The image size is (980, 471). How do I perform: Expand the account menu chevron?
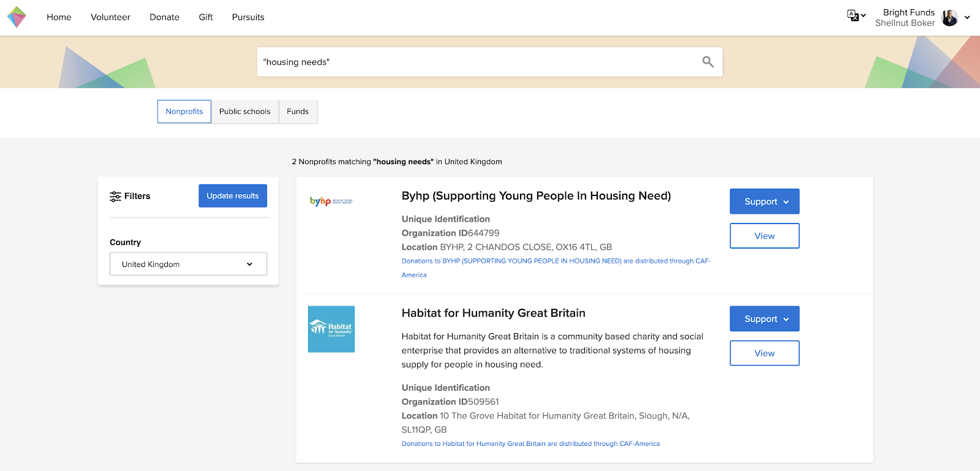point(967,18)
